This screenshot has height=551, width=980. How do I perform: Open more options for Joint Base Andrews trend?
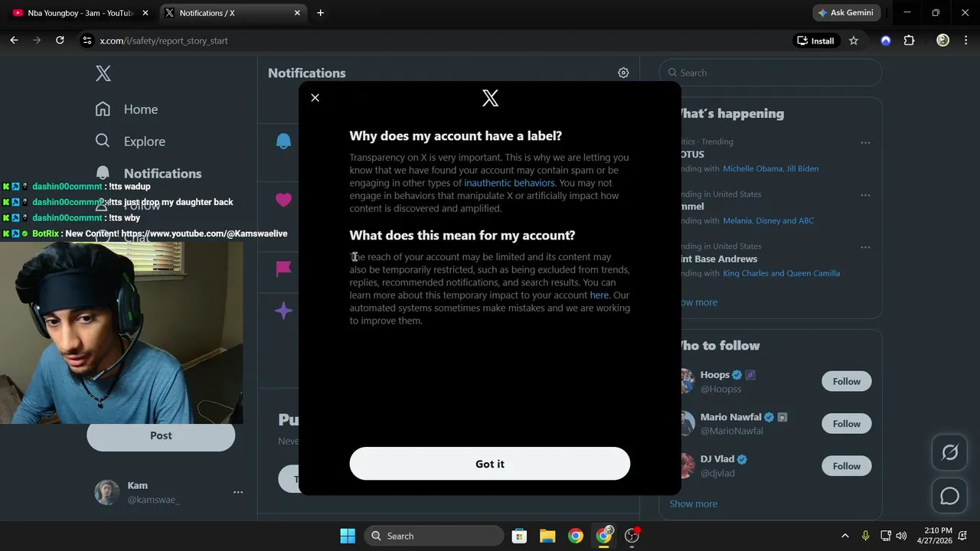tap(865, 247)
